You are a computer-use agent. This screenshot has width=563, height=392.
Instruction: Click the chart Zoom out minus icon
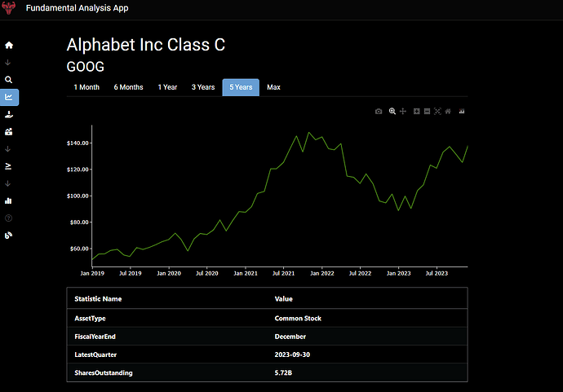tap(427, 111)
